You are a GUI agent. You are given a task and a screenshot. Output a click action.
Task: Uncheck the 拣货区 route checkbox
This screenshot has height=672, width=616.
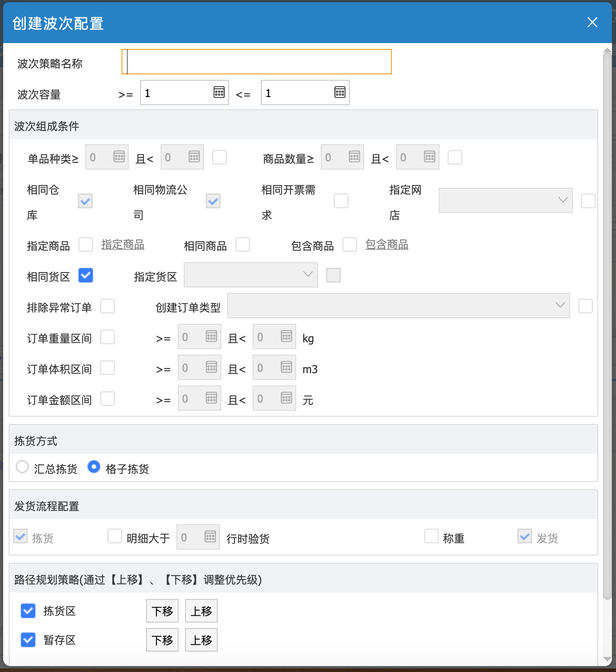28,611
